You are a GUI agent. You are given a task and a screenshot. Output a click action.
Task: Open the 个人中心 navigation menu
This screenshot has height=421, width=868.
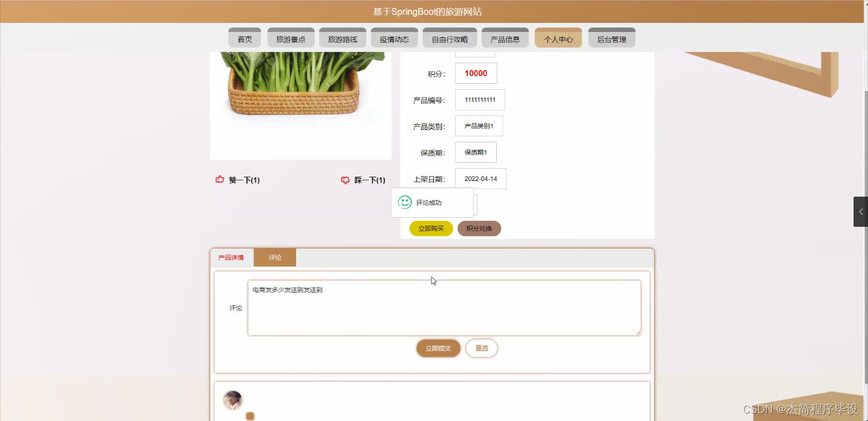coord(558,37)
